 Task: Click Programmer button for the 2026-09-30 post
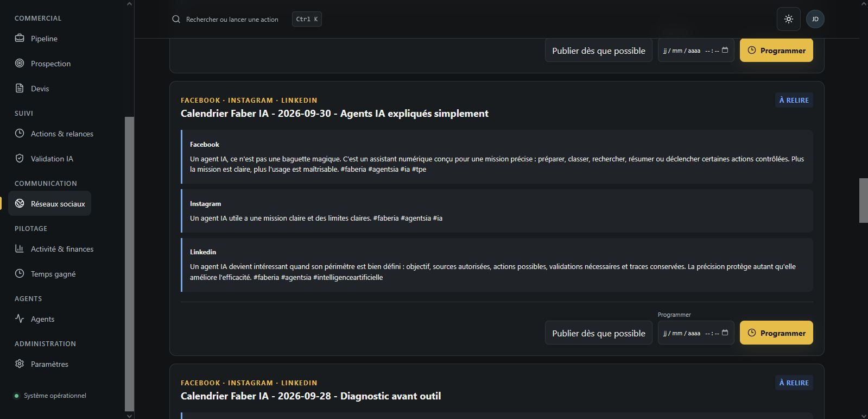(x=776, y=333)
